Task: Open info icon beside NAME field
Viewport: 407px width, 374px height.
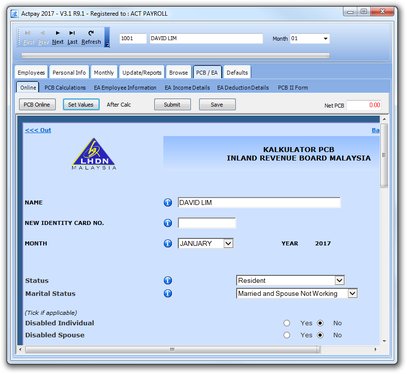Action: click(168, 202)
